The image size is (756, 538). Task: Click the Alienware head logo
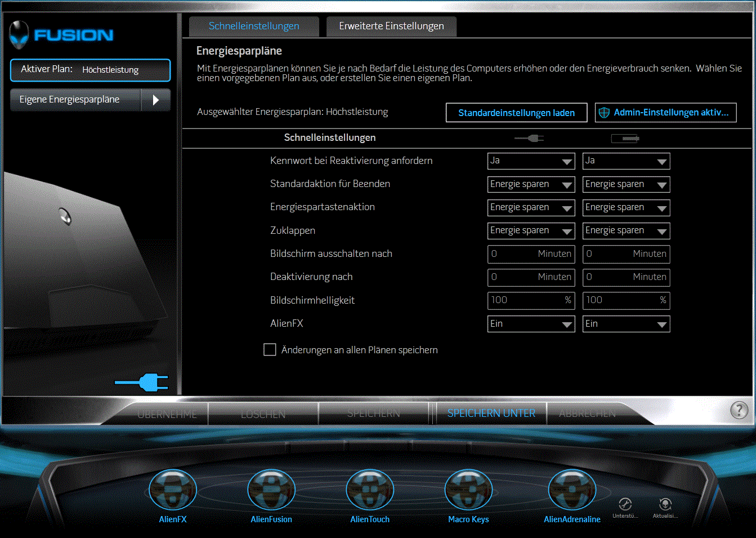click(19, 35)
